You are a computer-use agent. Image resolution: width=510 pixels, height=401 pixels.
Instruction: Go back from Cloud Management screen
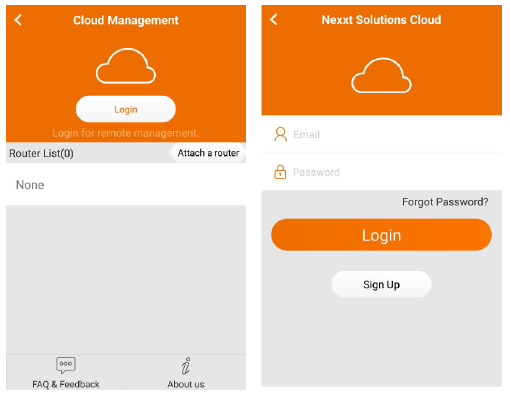click(x=18, y=20)
